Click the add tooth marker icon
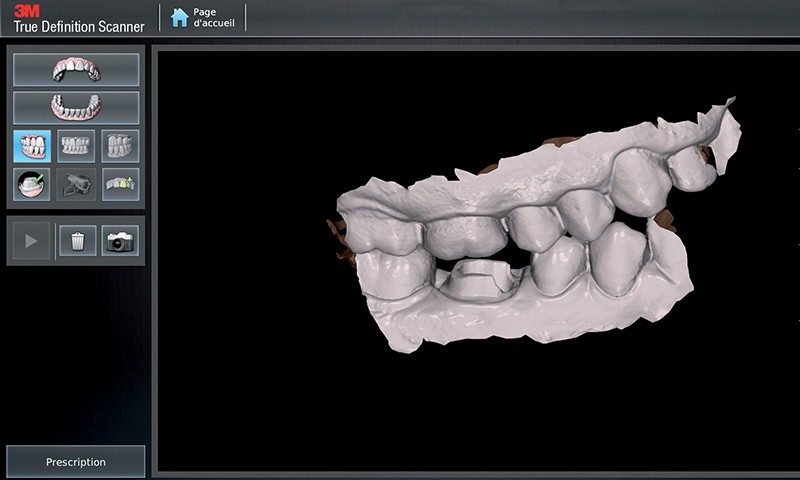Image resolution: width=800 pixels, height=480 pixels. click(120, 184)
